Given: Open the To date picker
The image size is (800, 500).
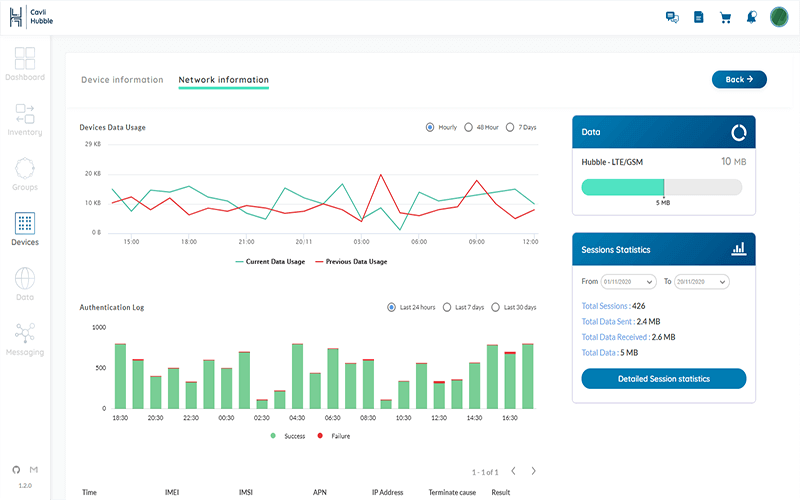Looking at the screenshot, I should [x=702, y=282].
